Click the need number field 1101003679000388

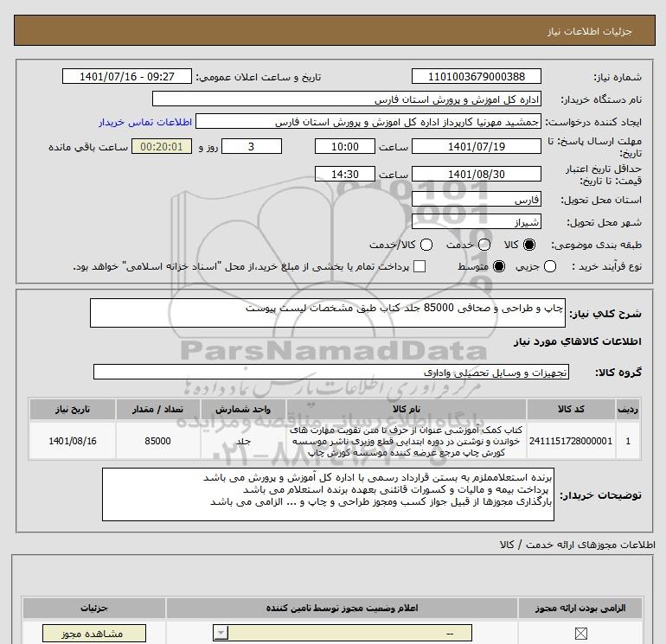click(x=476, y=76)
